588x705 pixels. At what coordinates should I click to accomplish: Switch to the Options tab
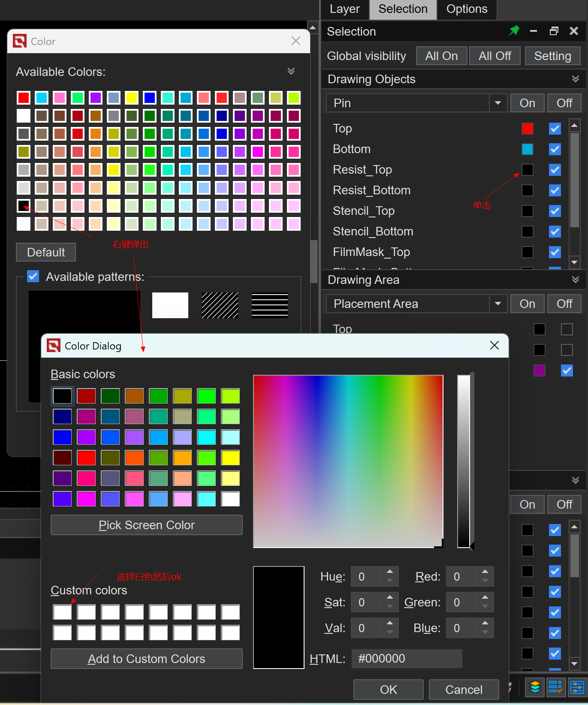click(467, 9)
